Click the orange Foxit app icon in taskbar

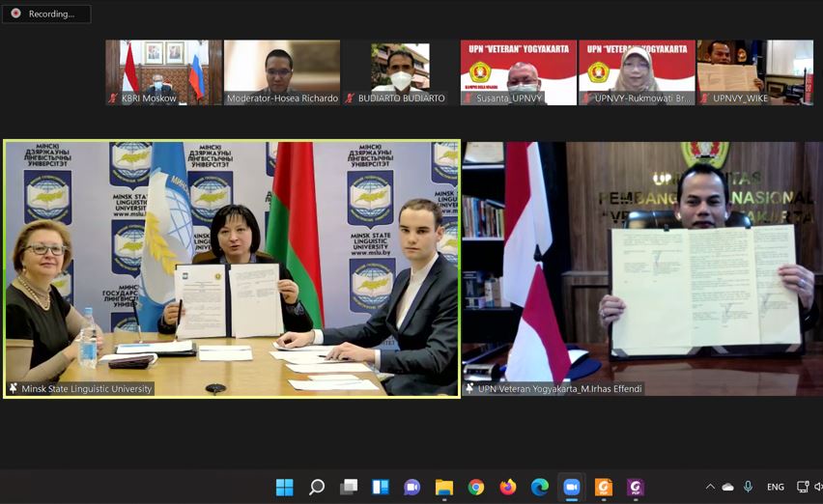[603, 487]
